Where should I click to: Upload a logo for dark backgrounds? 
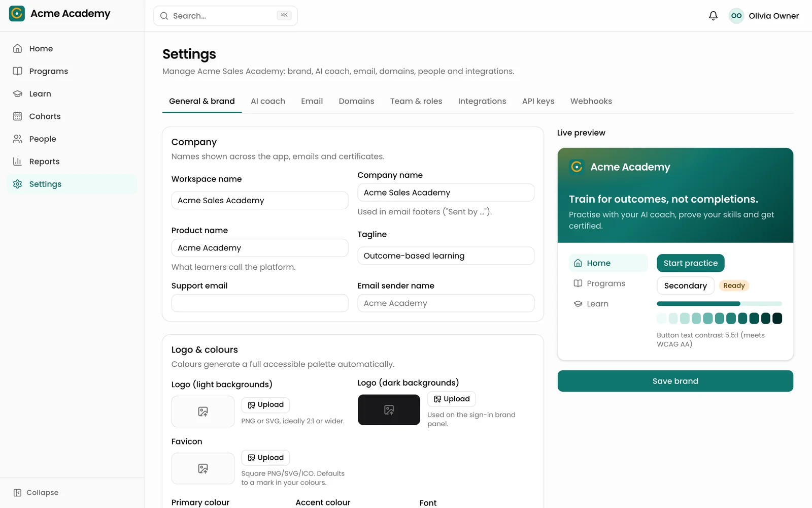pyautogui.click(x=452, y=399)
